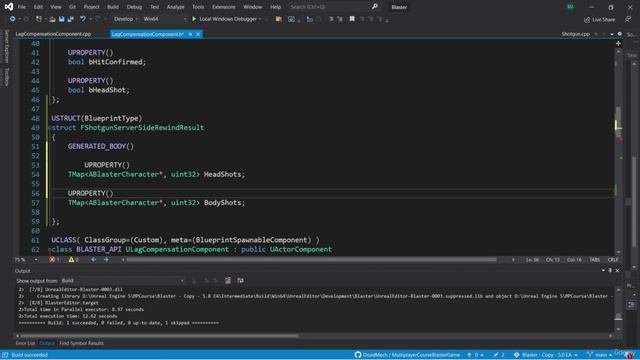Open the Edit menu

38,7
